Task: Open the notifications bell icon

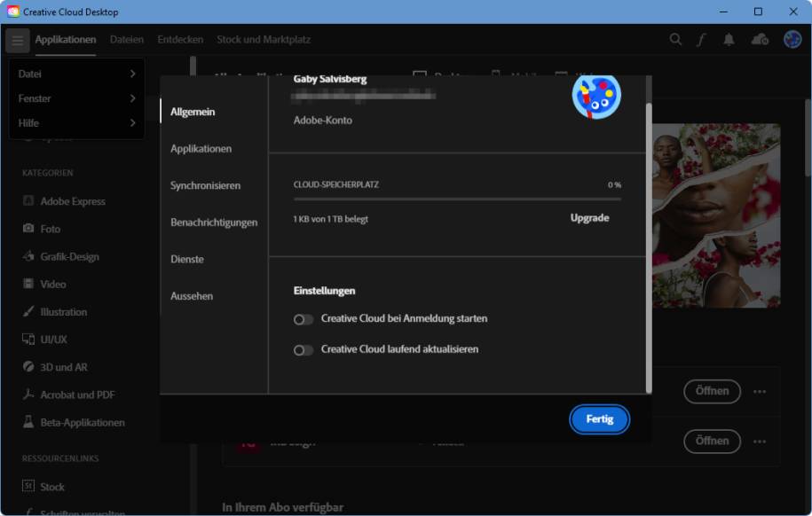Action: point(729,40)
